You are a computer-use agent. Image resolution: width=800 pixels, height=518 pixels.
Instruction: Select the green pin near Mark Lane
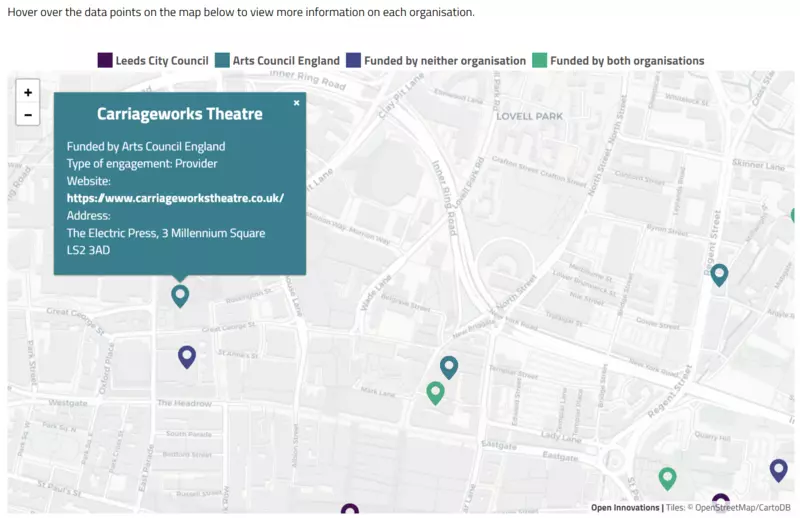pyautogui.click(x=435, y=393)
